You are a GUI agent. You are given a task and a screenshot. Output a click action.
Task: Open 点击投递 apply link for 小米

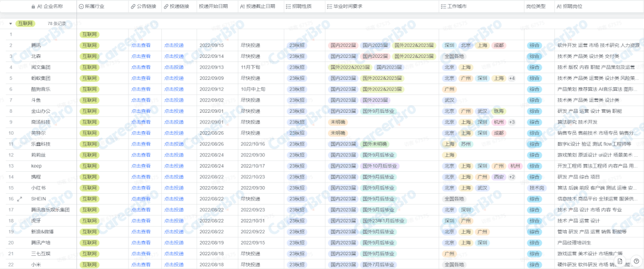click(x=174, y=264)
